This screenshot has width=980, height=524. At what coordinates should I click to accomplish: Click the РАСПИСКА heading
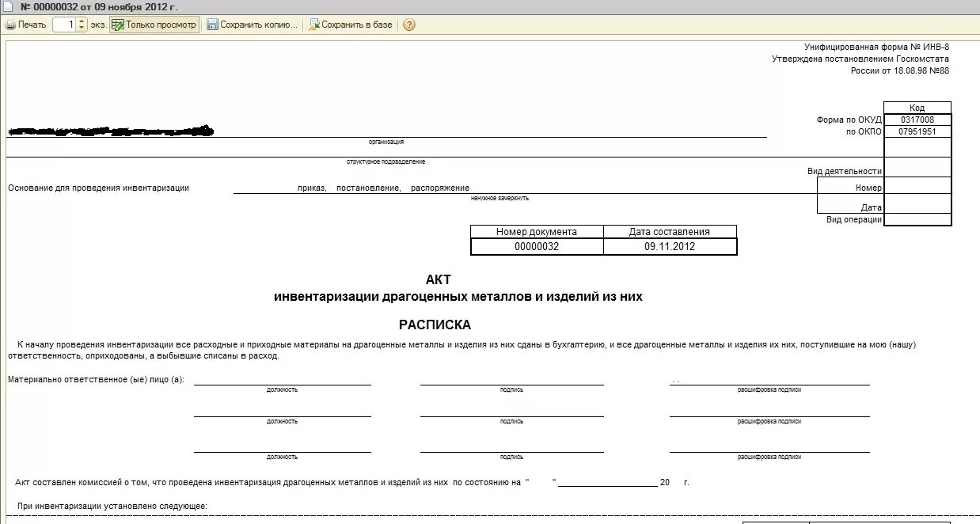click(x=435, y=325)
